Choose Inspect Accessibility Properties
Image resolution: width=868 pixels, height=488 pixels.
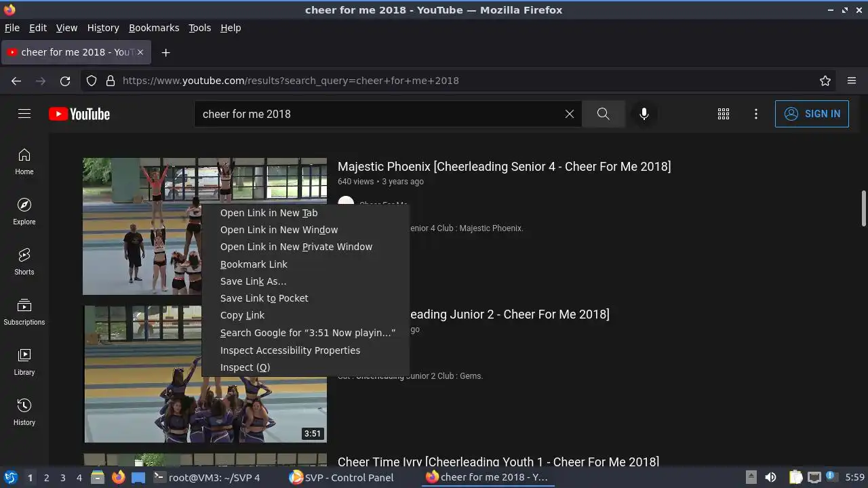[x=305, y=350]
